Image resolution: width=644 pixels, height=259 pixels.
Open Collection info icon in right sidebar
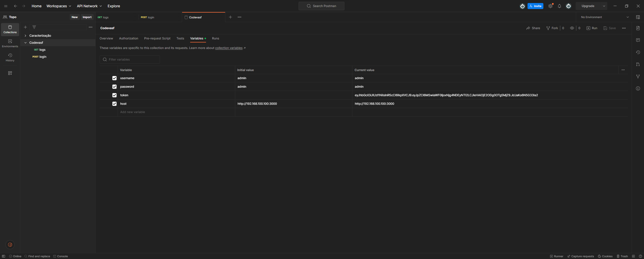(638, 88)
